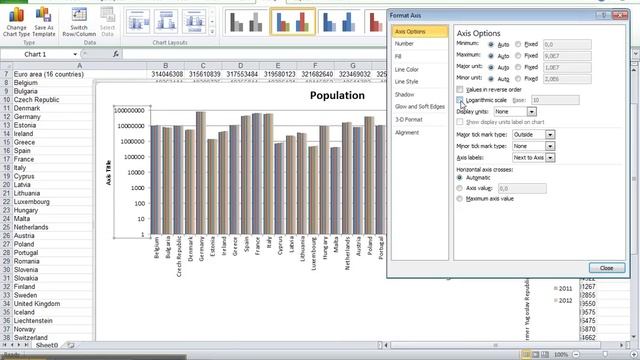
Task: Switch to Normal view in status bar
Action: [526, 355]
